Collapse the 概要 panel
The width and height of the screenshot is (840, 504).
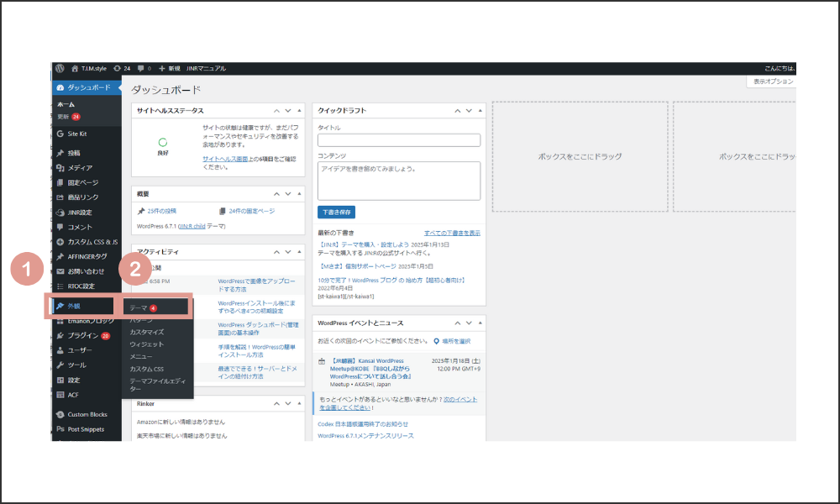click(x=299, y=194)
